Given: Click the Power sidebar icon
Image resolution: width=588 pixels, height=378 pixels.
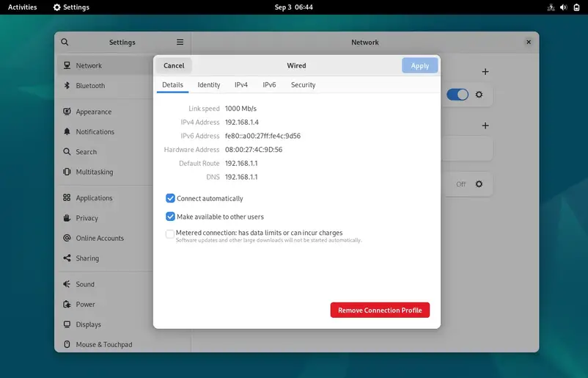Looking at the screenshot, I should point(67,305).
